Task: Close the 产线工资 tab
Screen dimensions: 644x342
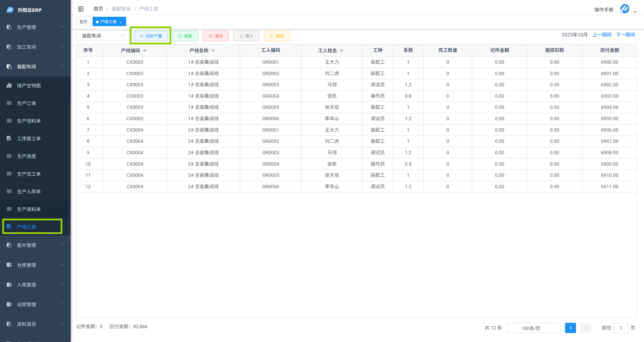Action: pos(120,22)
